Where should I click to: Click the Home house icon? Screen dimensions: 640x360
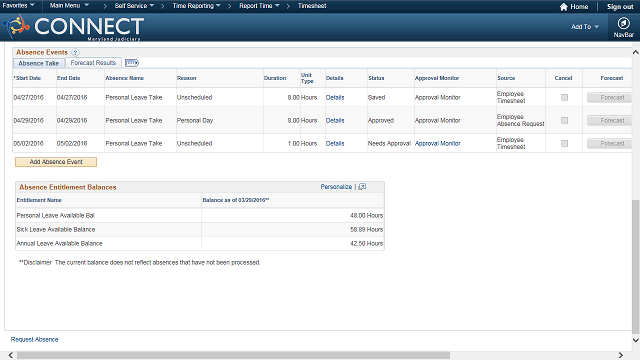pyautogui.click(x=564, y=7)
